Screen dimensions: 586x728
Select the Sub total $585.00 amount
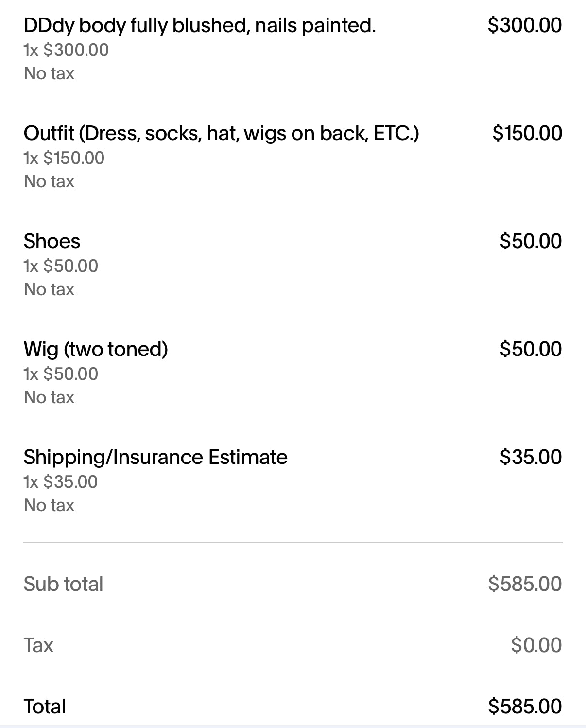[525, 584]
